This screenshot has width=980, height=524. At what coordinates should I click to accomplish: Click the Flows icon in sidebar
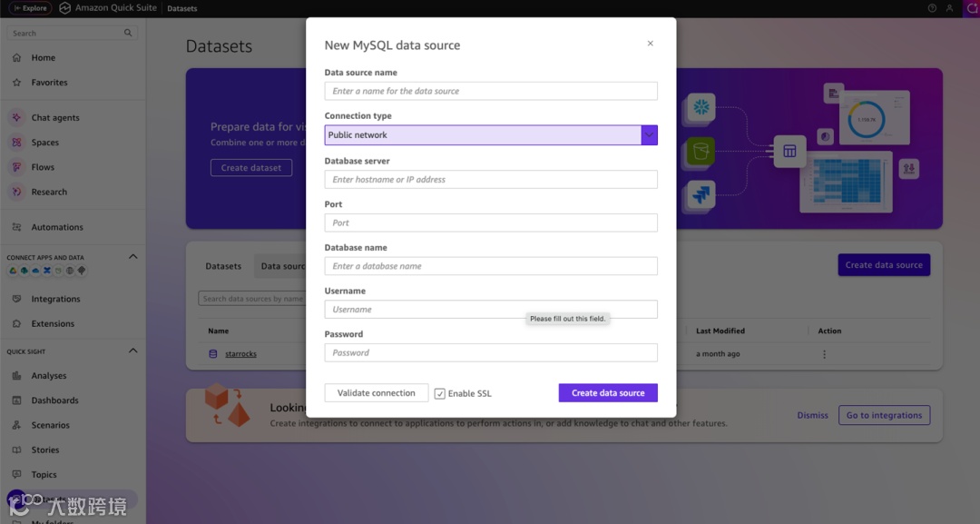[x=17, y=167]
